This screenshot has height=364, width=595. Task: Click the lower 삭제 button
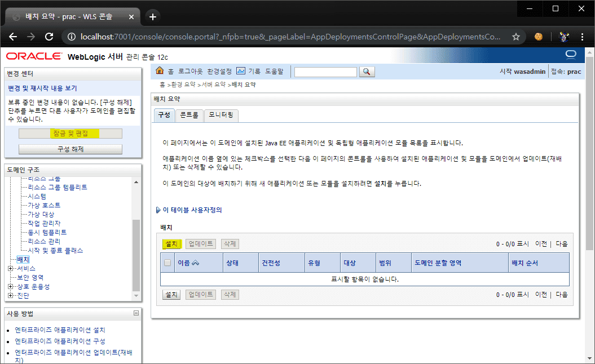tap(230, 295)
